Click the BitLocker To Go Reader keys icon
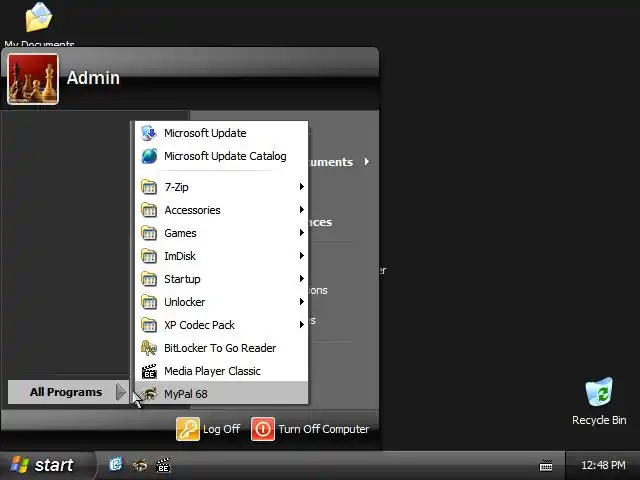The width and height of the screenshot is (640, 480). pyautogui.click(x=149, y=348)
